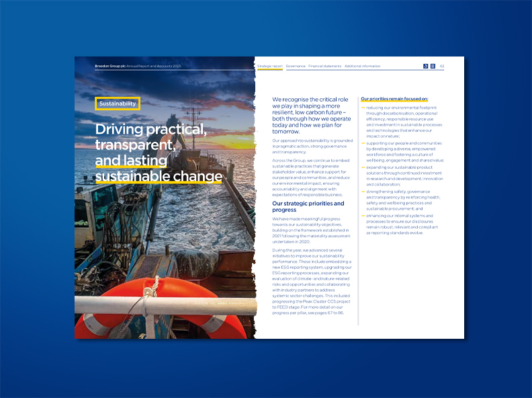The height and width of the screenshot is (398, 532).
Task: Open the Additional information tab
Action: point(362,67)
